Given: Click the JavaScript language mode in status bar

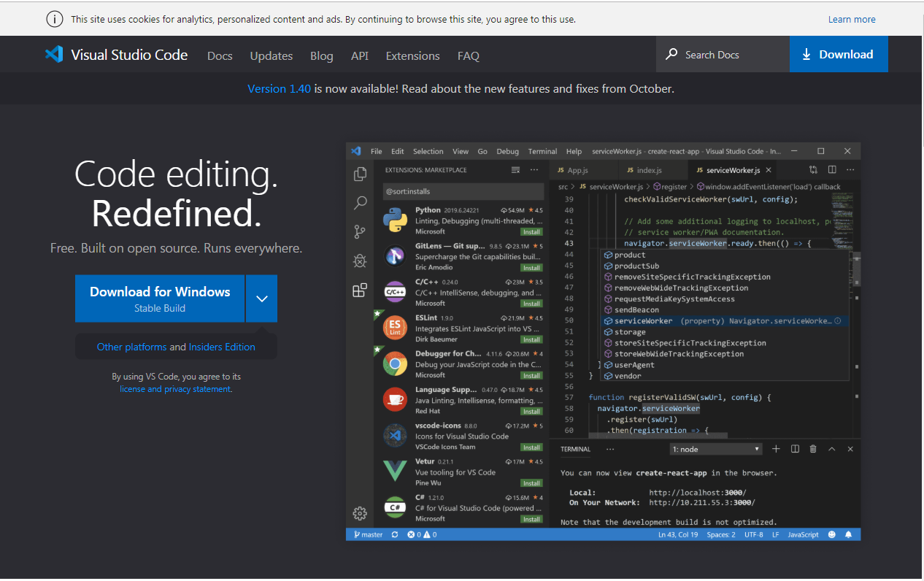Looking at the screenshot, I should tap(804, 535).
